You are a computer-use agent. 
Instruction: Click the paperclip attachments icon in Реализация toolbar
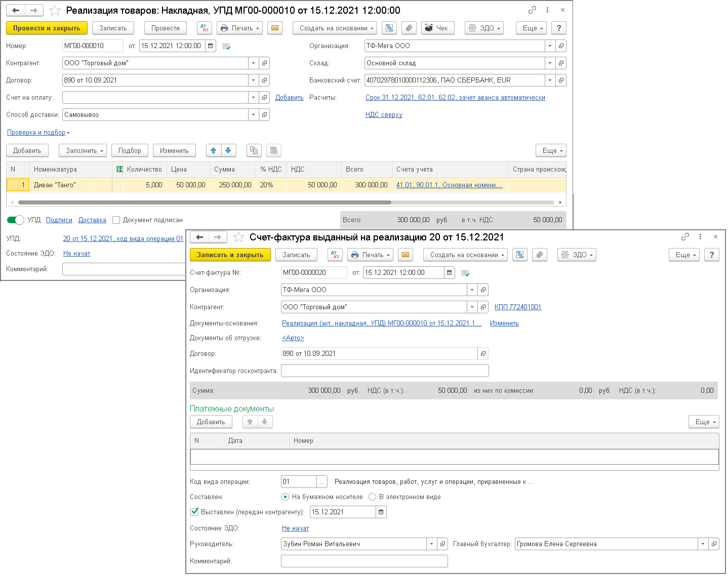coord(409,28)
